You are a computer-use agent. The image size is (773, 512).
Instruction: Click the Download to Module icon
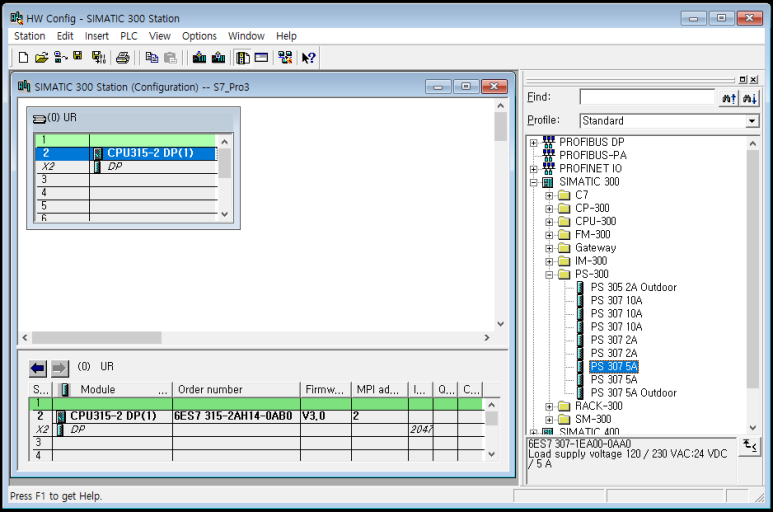(x=199, y=58)
